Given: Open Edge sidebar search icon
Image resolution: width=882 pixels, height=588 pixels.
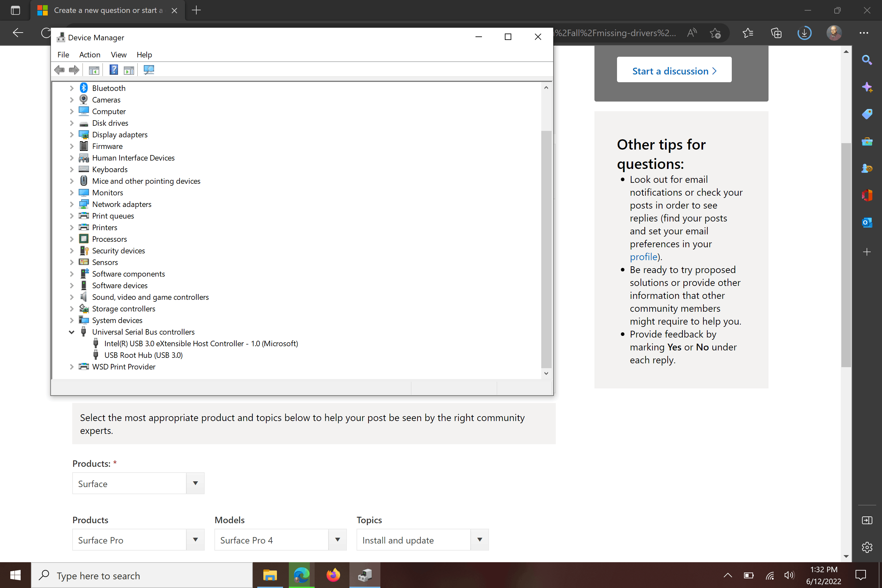Looking at the screenshot, I should pos(867,60).
